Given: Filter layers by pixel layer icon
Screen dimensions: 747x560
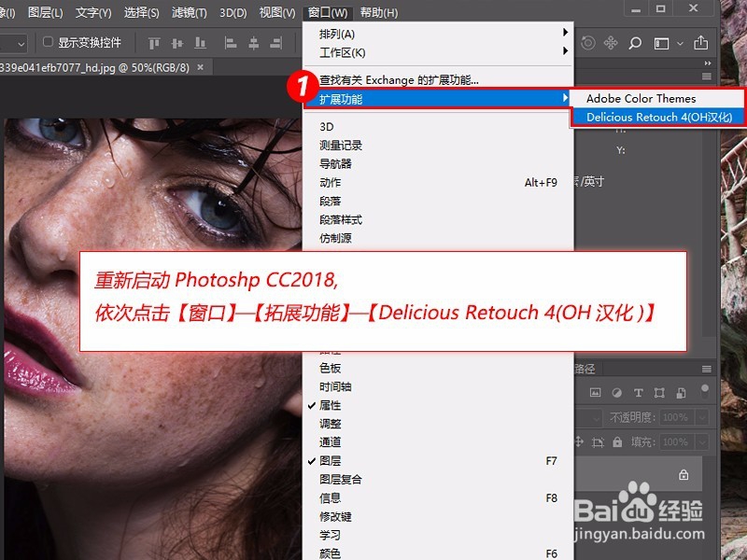Looking at the screenshot, I should tap(595, 392).
